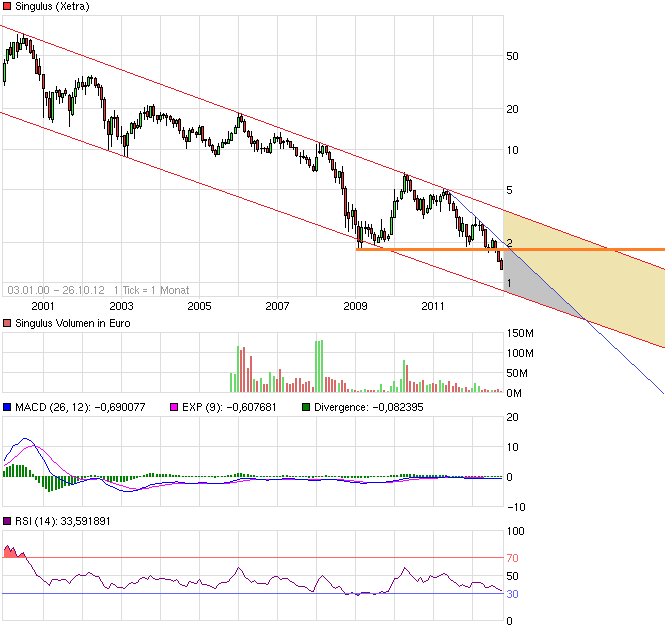Click the price axis value 20 on main chart

click(x=512, y=109)
